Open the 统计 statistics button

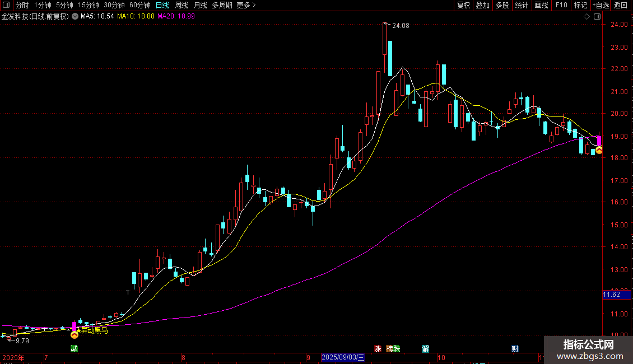(522, 5)
